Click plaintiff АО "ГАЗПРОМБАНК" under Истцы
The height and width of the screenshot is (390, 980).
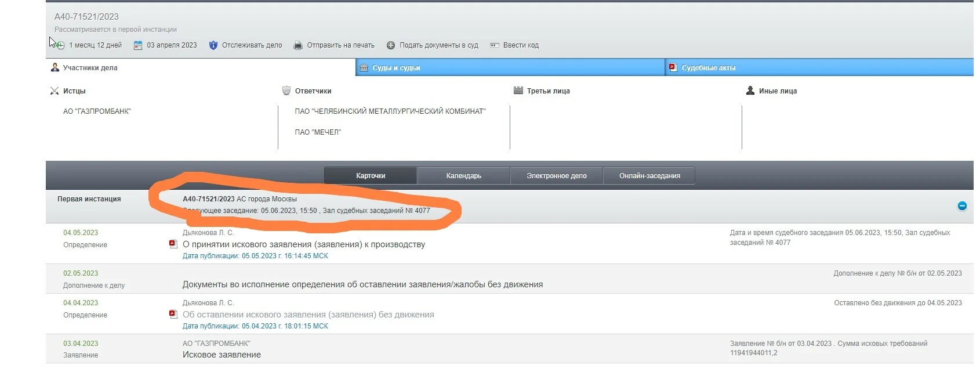pyautogui.click(x=97, y=111)
